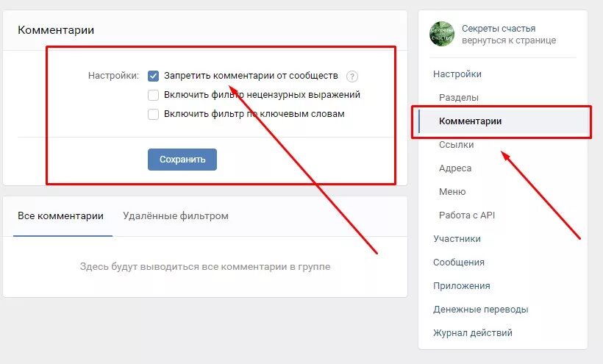
Task: Click the Сохранить button
Action: point(182,159)
